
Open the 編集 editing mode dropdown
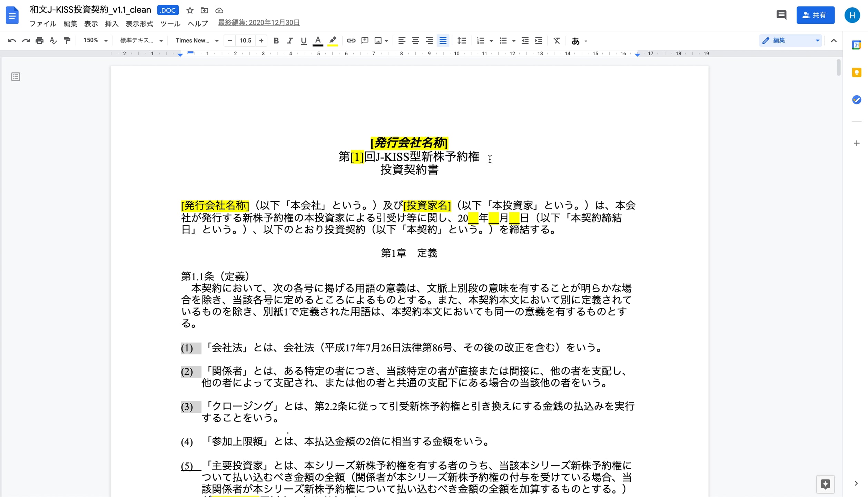790,41
